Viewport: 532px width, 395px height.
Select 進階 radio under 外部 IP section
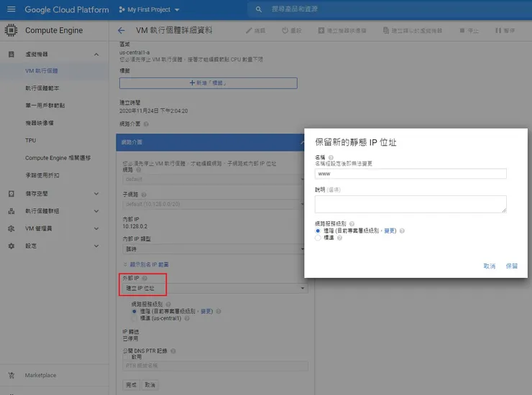[134, 311]
